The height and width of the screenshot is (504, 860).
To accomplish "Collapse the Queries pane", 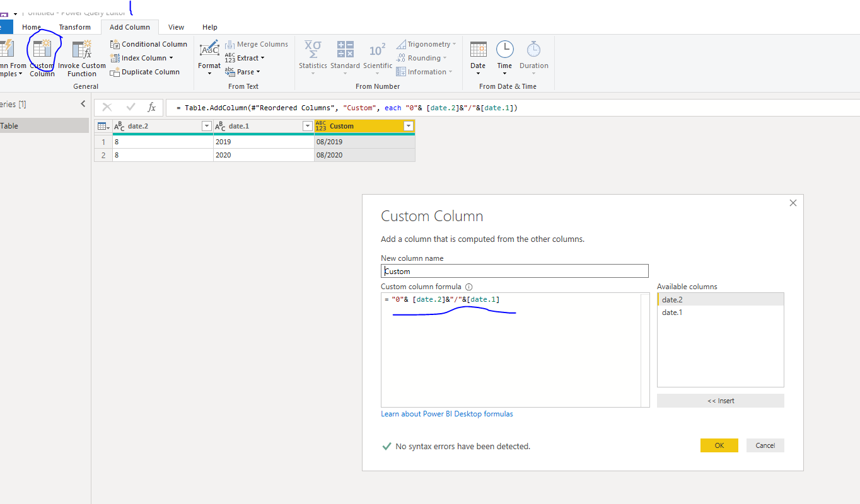I will tap(83, 104).
